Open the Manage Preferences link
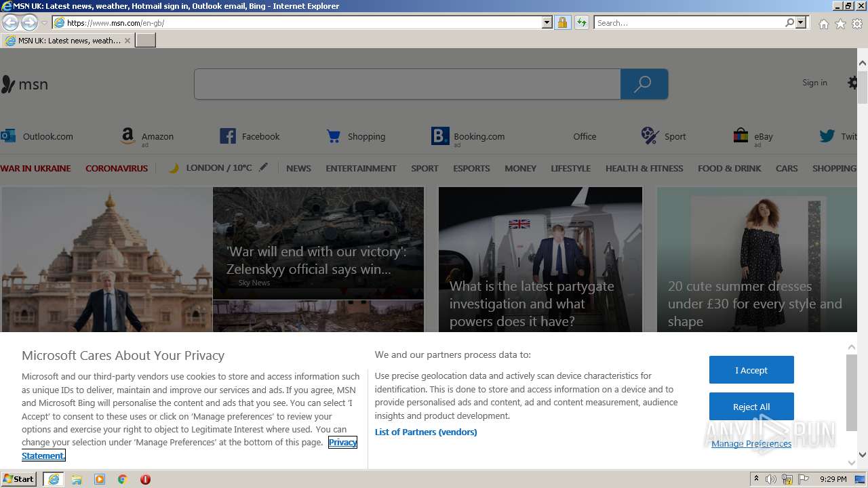This screenshot has width=868, height=488. click(x=751, y=444)
